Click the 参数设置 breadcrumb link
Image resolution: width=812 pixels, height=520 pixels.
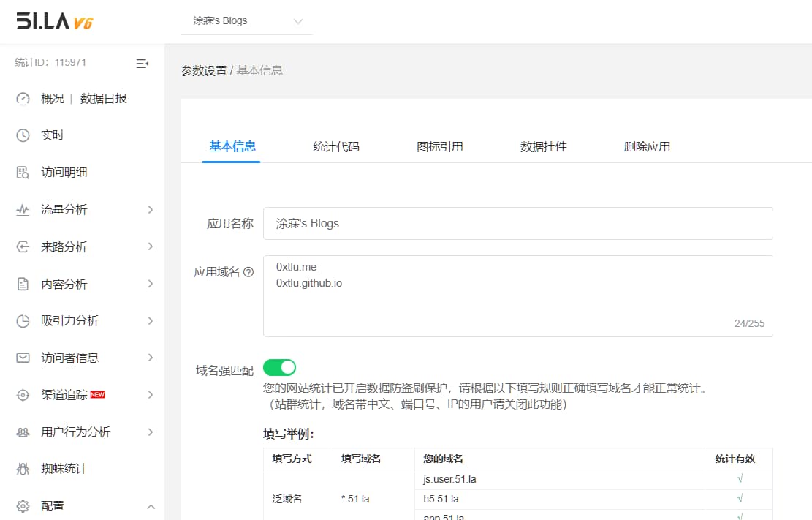click(204, 71)
